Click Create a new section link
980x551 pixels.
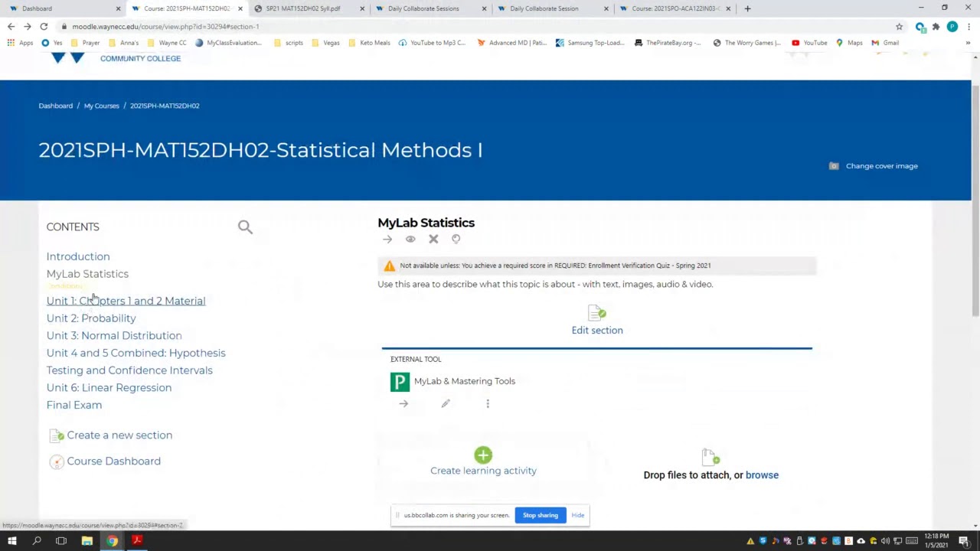(x=119, y=435)
